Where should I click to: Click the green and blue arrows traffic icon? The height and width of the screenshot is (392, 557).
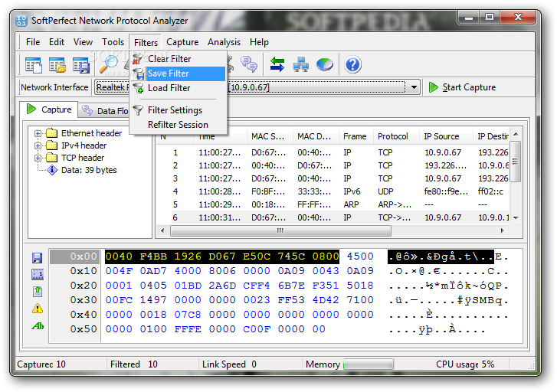(x=277, y=64)
